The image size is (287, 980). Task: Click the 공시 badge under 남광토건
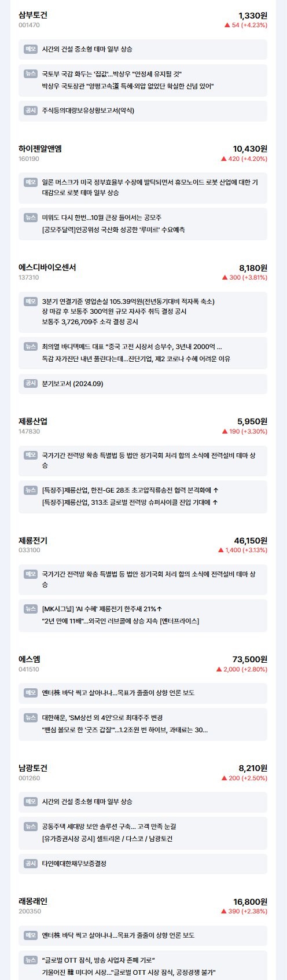click(31, 863)
